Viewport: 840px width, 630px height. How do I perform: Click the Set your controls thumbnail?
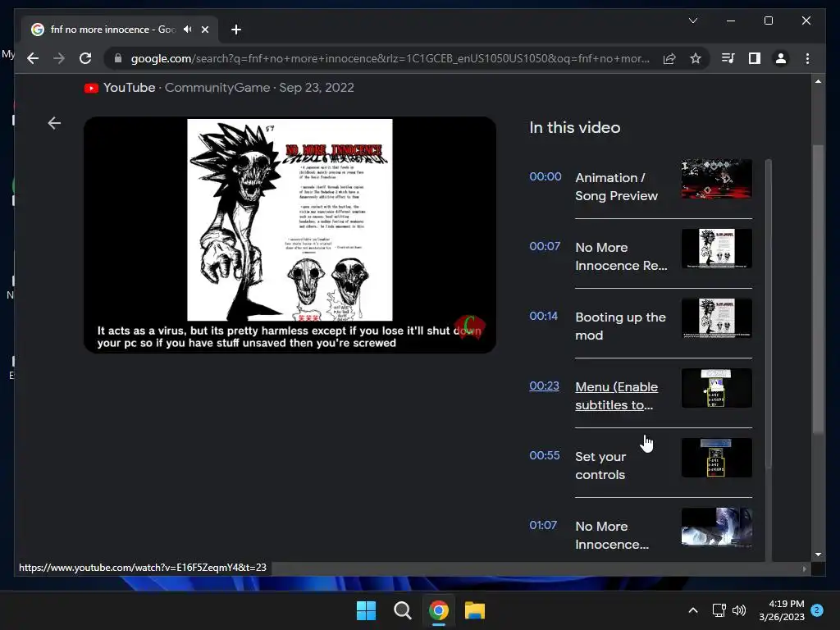tap(717, 458)
